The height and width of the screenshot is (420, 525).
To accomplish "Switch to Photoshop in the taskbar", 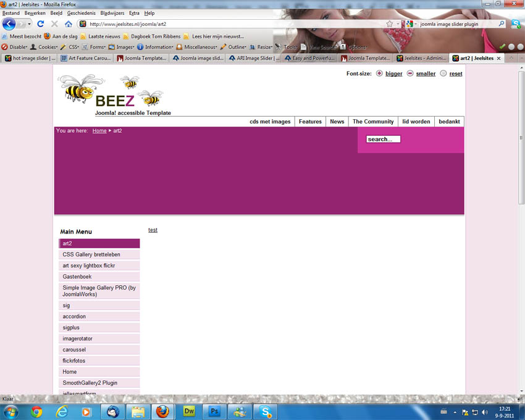I will [214, 411].
